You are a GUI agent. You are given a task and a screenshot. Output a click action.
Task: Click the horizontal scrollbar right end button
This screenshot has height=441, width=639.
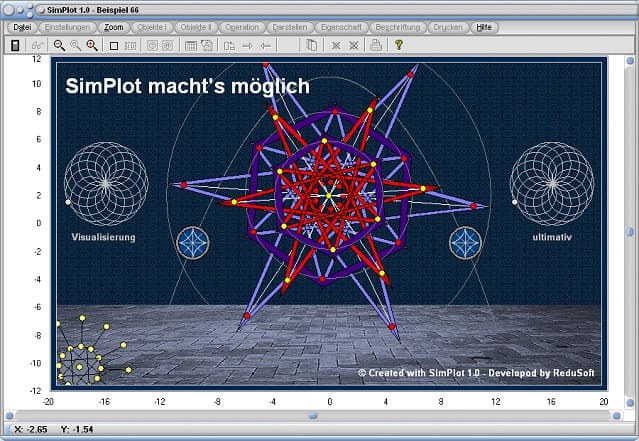[x=617, y=416]
